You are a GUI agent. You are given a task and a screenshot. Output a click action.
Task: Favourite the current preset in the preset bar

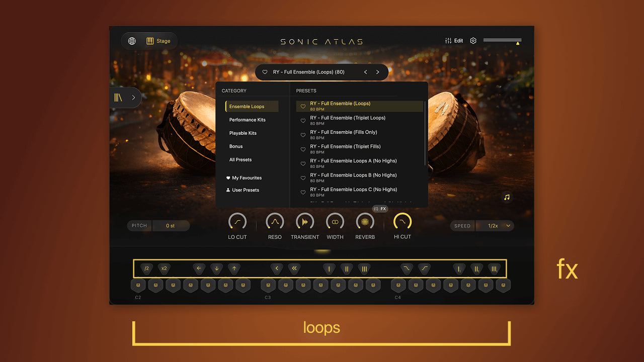point(265,72)
